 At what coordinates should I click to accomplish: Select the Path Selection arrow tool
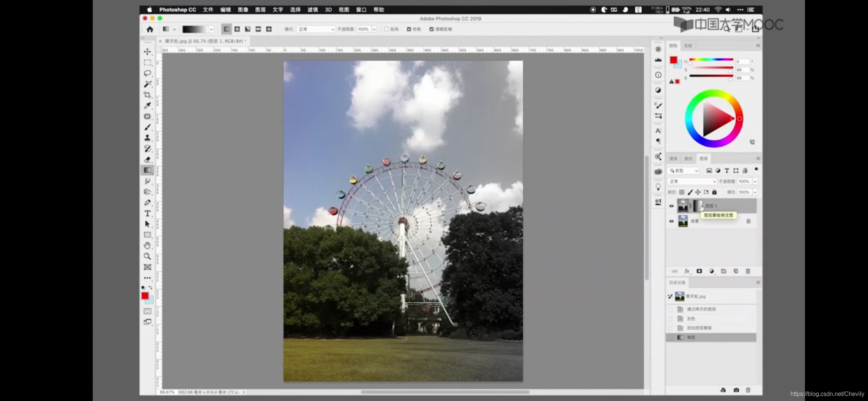147,224
